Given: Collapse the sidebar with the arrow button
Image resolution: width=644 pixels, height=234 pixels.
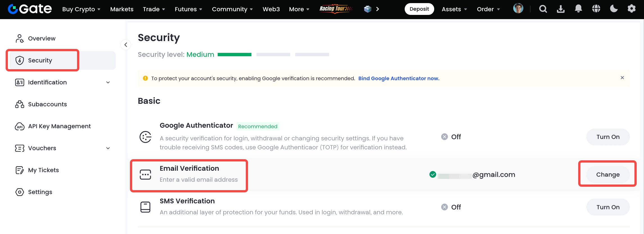Looking at the screenshot, I should click(126, 45).
